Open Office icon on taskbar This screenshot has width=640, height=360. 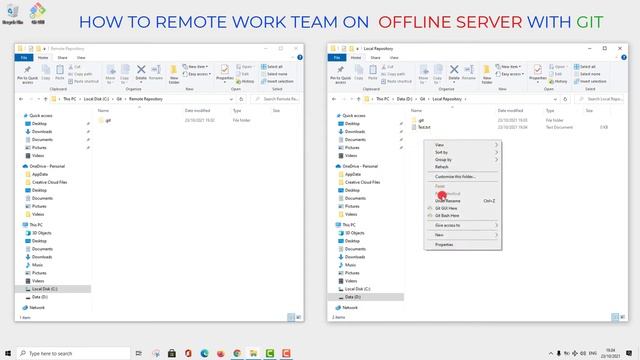[x=188, y=353]
